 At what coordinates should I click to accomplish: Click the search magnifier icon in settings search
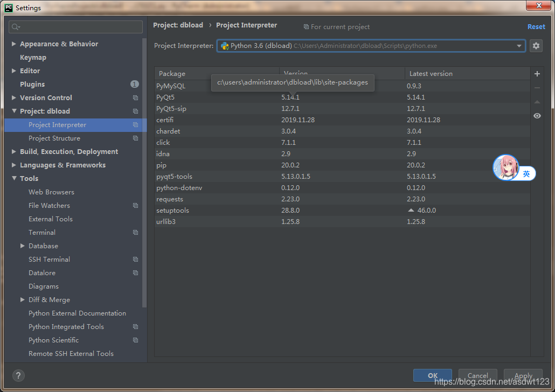16,27
